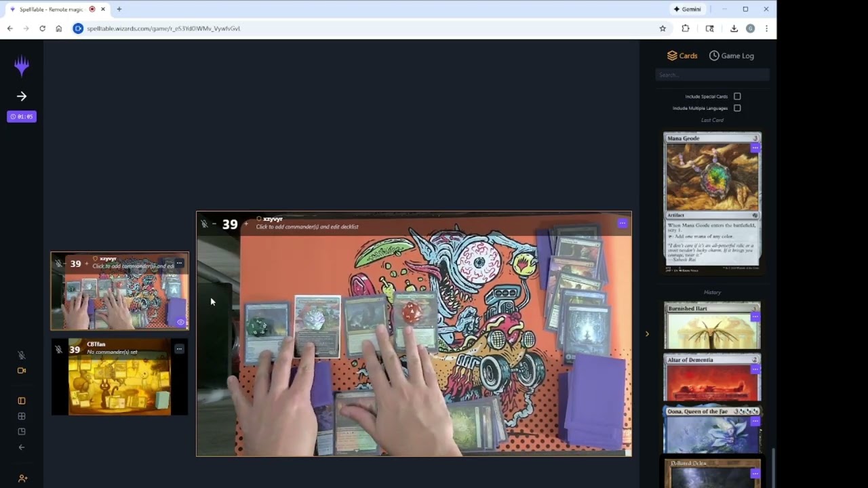Increase life total with plus on main video
The width and height of the screenshot is (868, 488).
click(246, 224)
